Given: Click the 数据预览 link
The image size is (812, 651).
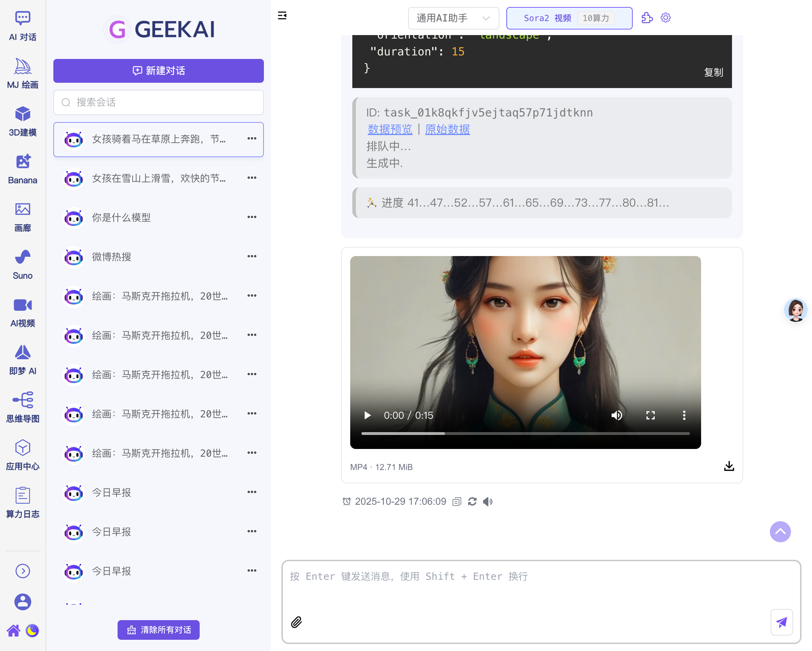Looking at the screenshot, I should tap(390, 129).
